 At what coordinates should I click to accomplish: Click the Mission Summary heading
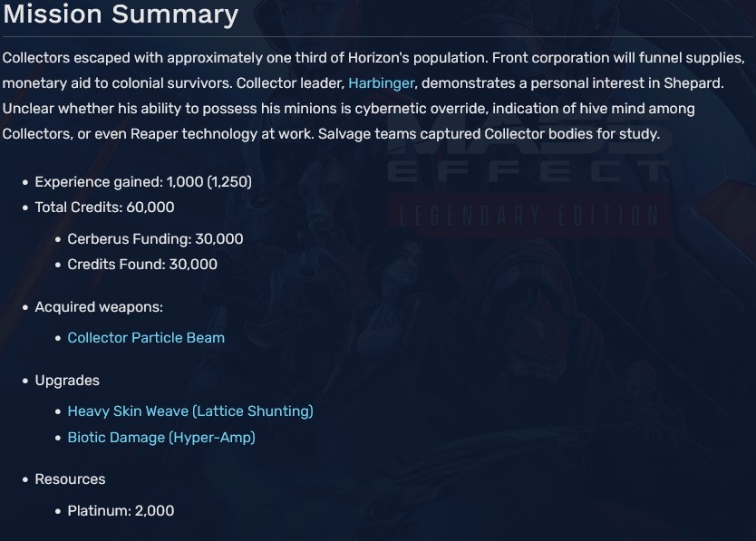121,15
